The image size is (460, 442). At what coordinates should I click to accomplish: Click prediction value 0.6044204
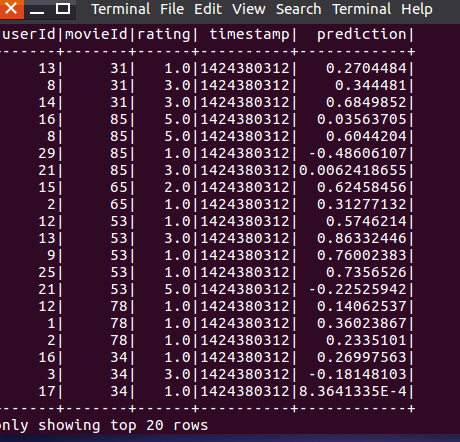(366, 137)
